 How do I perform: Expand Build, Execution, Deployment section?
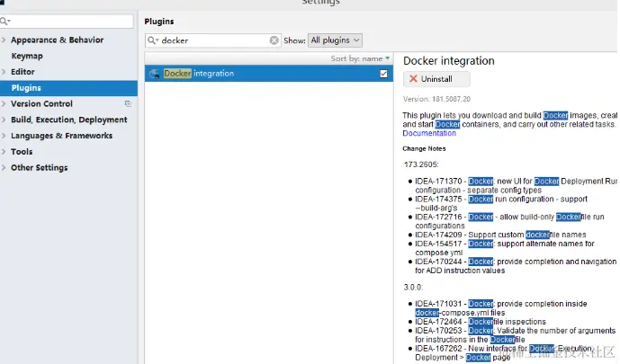(x=4, y=120)
